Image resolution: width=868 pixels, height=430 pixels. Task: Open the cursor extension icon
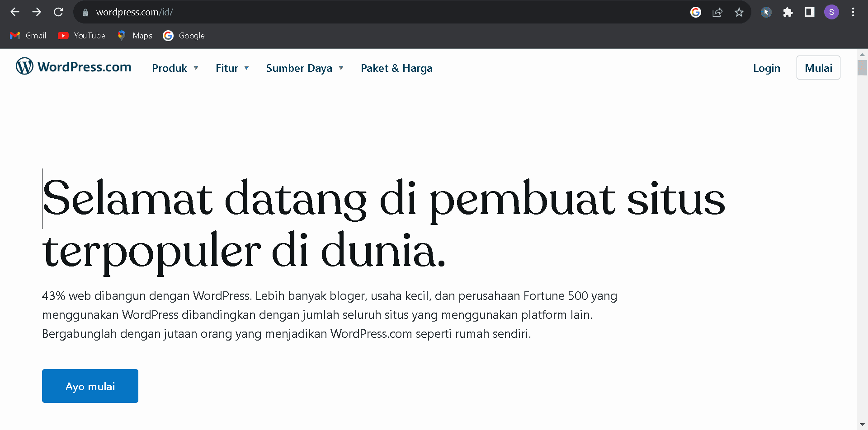point(766,12)
